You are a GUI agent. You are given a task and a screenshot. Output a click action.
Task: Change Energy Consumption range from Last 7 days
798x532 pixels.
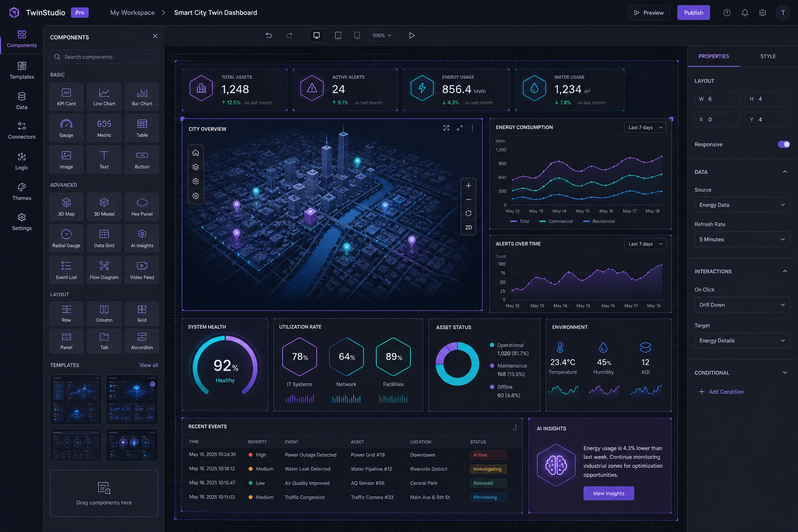point(645,127)
